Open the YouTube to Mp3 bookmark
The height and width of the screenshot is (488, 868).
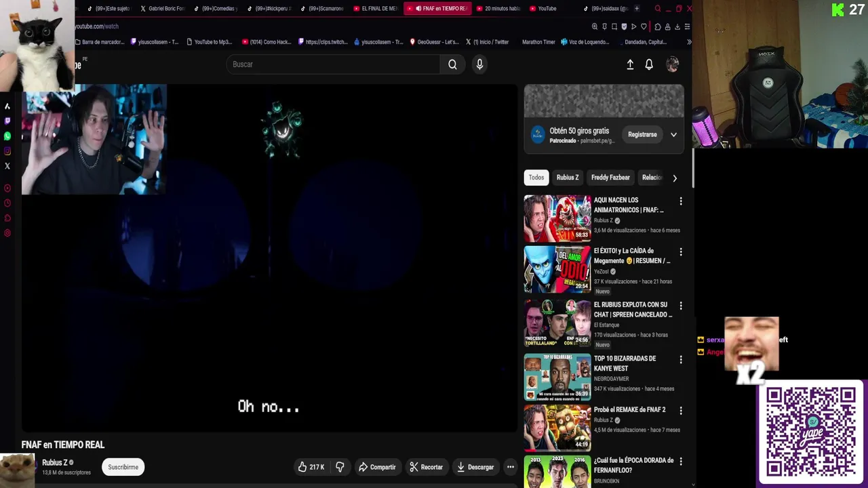(208, 42)
